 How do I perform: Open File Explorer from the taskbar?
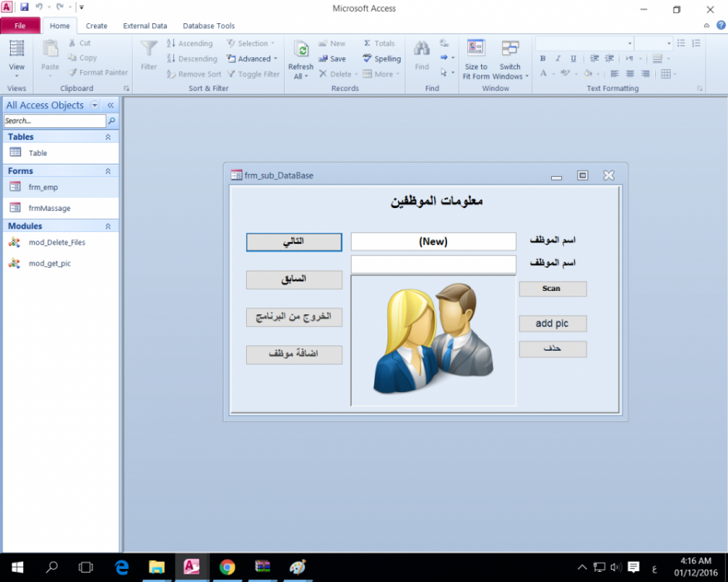point(157,567)
